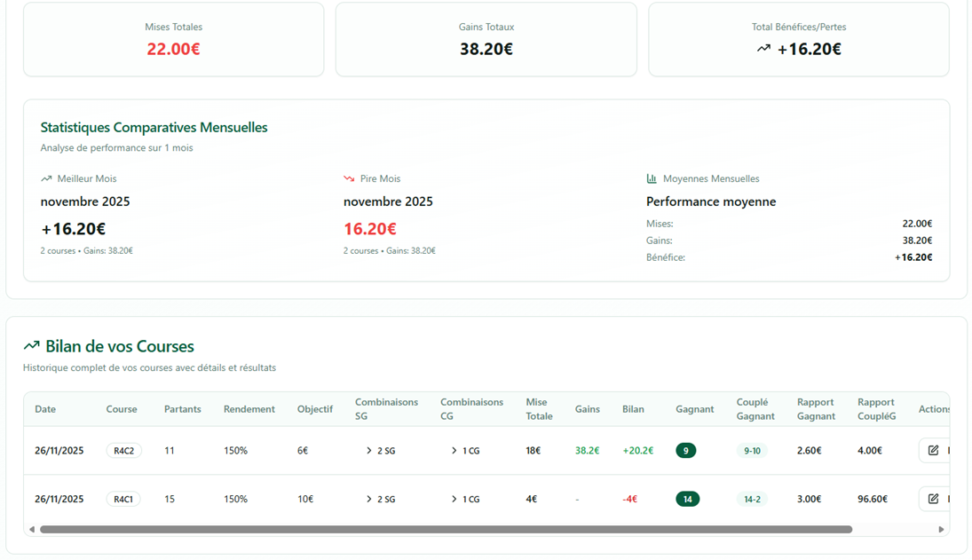Click the trend-down icon beside Pire Mois
The height and width of the screenshot is (560, 972).
click(x=349, y=179)
